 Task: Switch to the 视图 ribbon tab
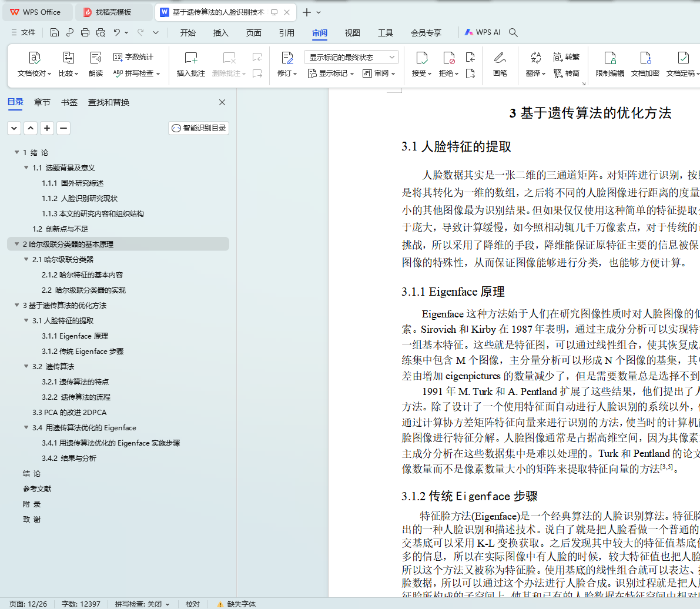pos(352,32)
